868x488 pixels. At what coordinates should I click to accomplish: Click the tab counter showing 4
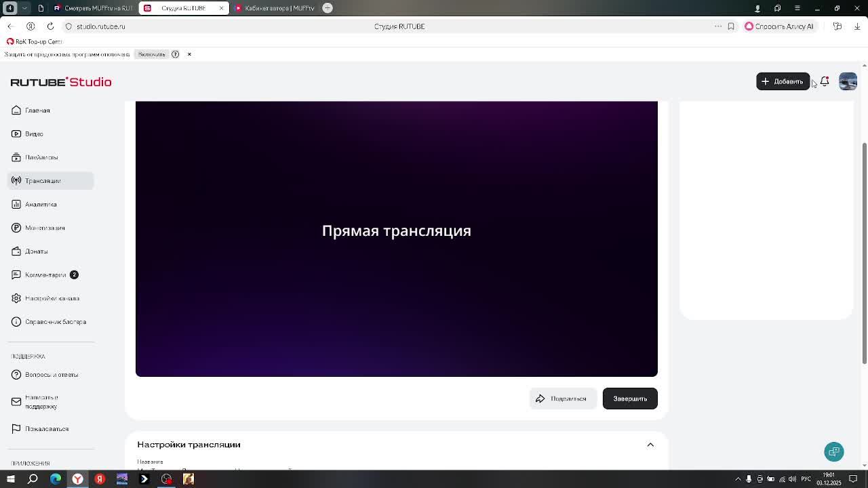pos(10,8)
